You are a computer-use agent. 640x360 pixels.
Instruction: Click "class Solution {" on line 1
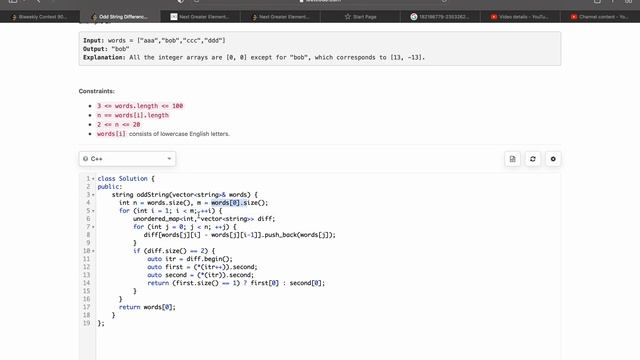pos(126,179)
